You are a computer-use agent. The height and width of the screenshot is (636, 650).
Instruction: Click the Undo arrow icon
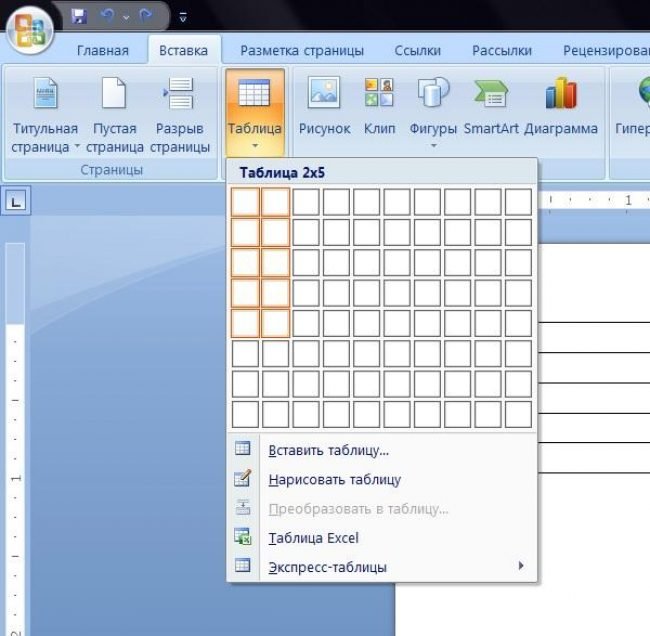(x=107, y=16)
